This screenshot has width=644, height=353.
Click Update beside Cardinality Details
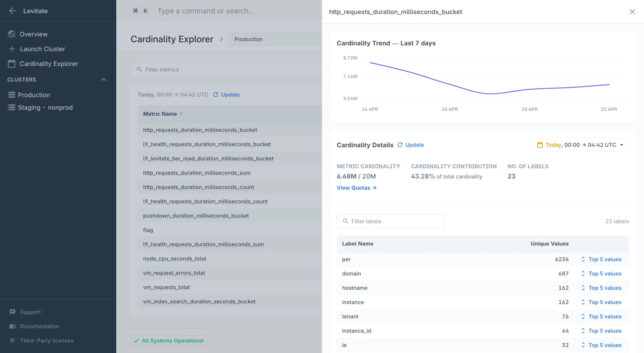coord(414,145)
